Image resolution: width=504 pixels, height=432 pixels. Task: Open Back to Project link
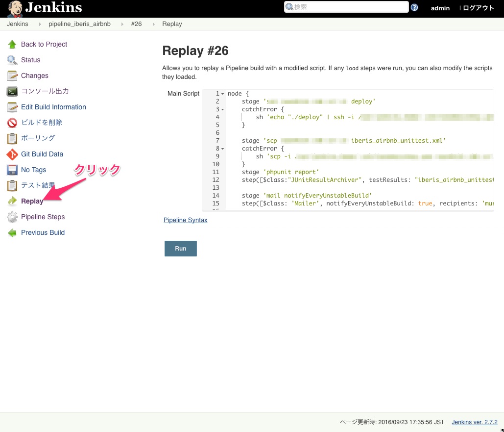[x=44, y=45]
